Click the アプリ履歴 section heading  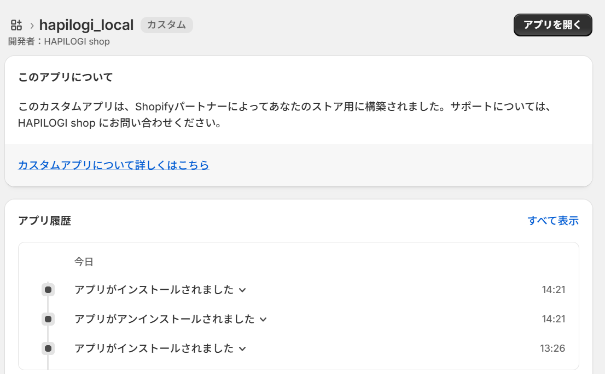[x=45, y=220]
